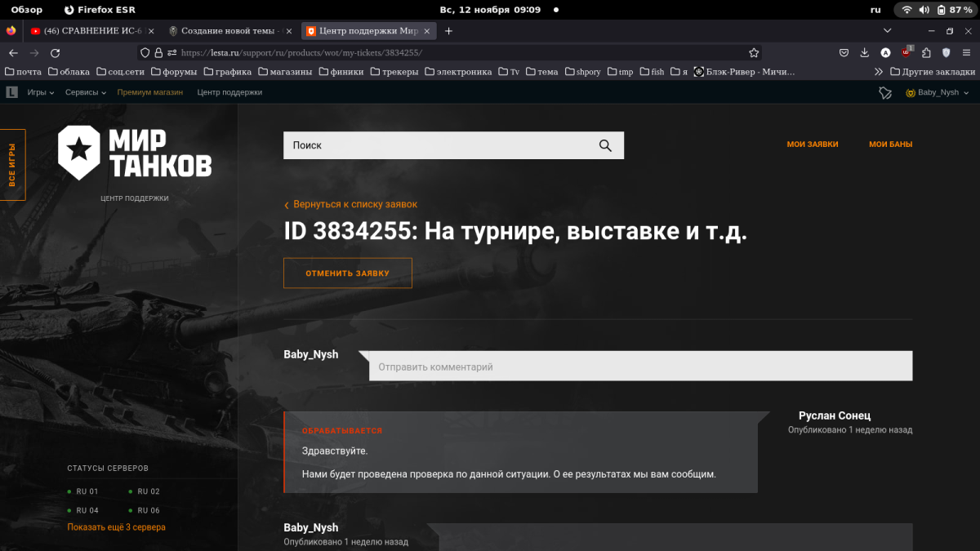
Task: Open the Firefox hamburger menu
Action: tap(967, 52)
